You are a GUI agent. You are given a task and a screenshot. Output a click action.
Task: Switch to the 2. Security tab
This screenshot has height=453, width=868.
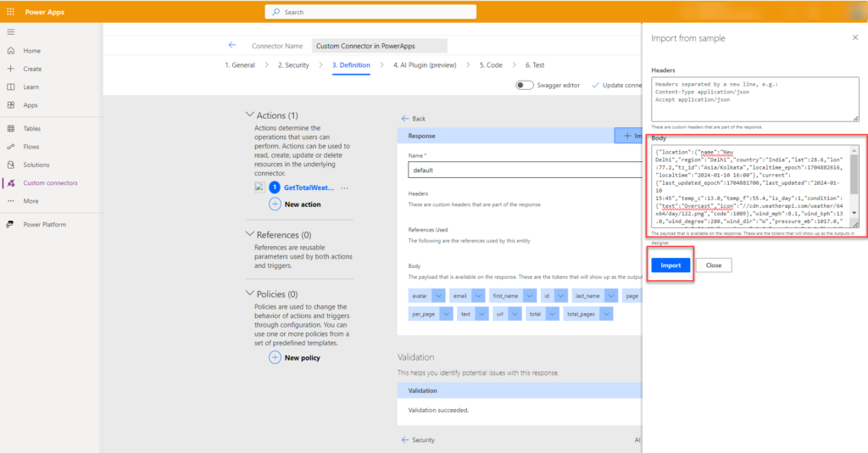tap(293, 64)
